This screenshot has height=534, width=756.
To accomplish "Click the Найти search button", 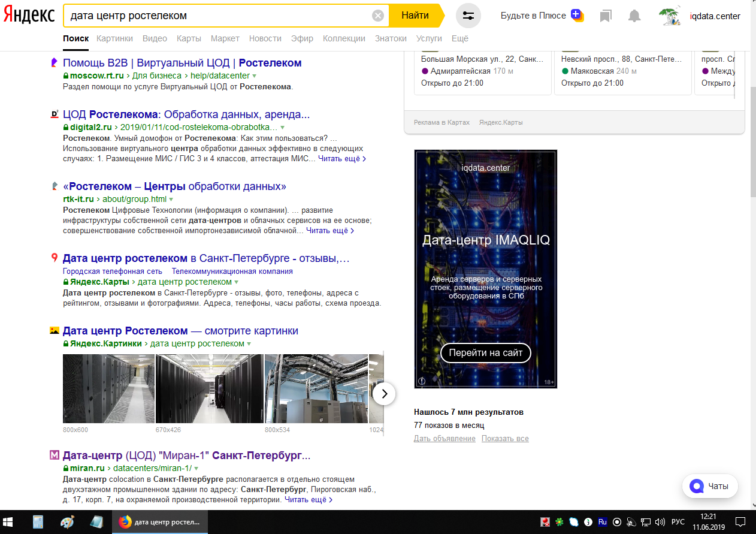I will 416,16.
